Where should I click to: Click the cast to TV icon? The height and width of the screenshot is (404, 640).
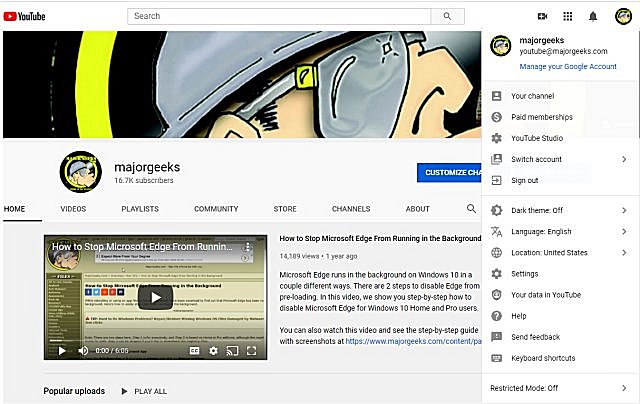232,351
